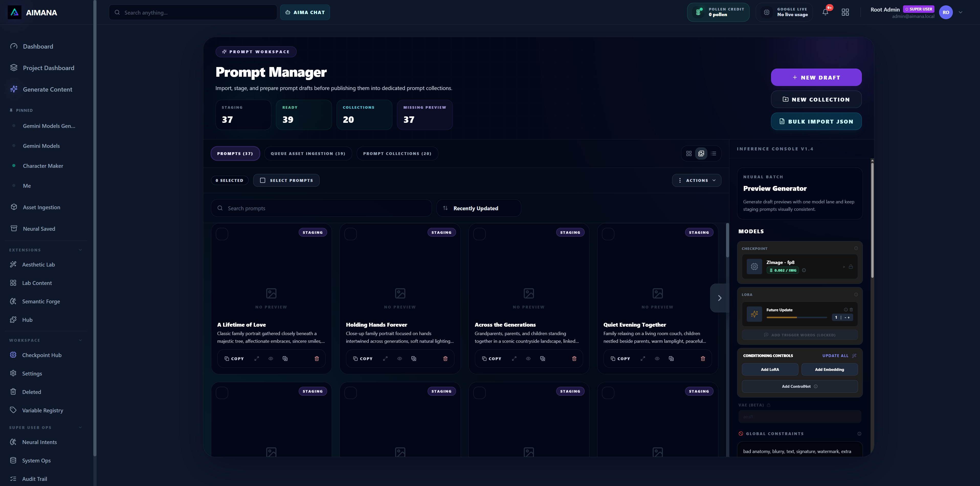
Task: Expand the Holding Hands Forever card
Action: pyautogui.click(x=385, y=359)
